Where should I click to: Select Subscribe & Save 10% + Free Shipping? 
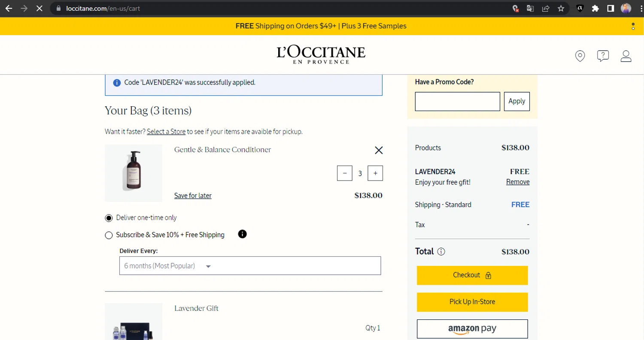109,235
